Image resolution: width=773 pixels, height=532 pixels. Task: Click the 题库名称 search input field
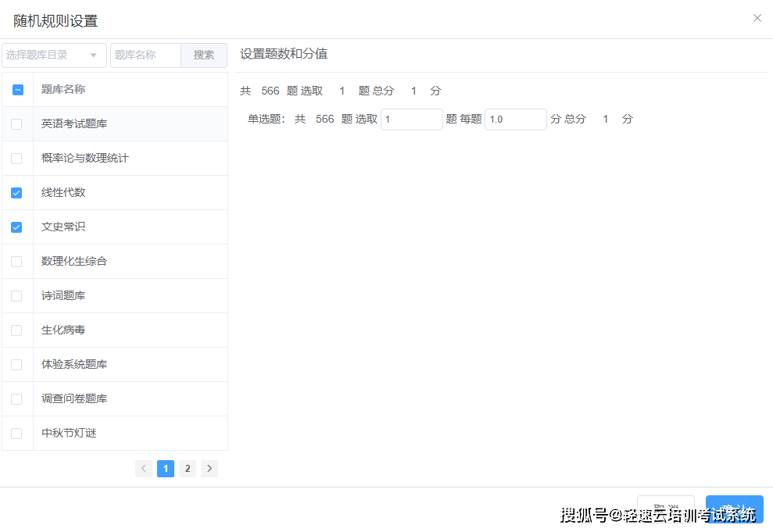coord(146,55)
